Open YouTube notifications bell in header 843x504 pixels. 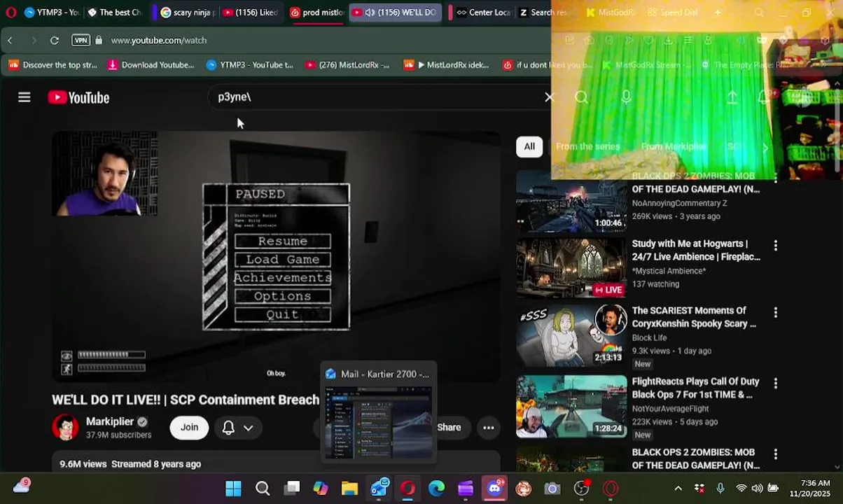[763, 97]
